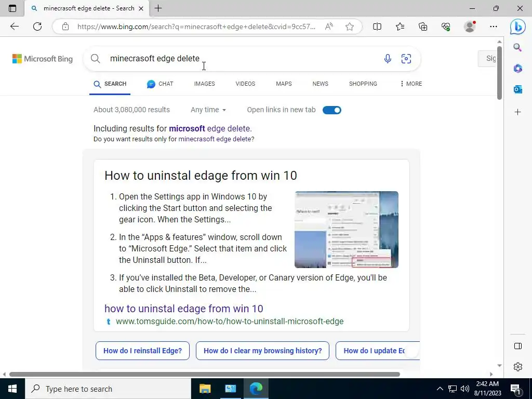Add this page to favorites star

(x=350, y=26)
